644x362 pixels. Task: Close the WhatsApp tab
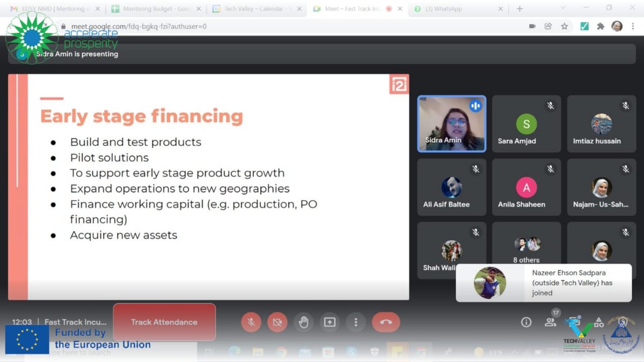pos(500,9)
